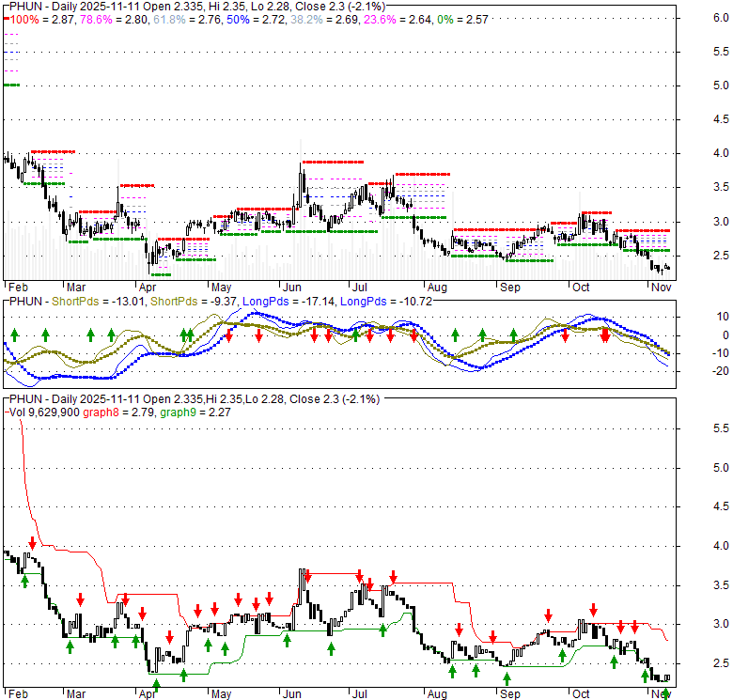The image size is (733, 700).
Task: Click the Oct label on the bottom chart time axis
Action: [x=581, y=694]
